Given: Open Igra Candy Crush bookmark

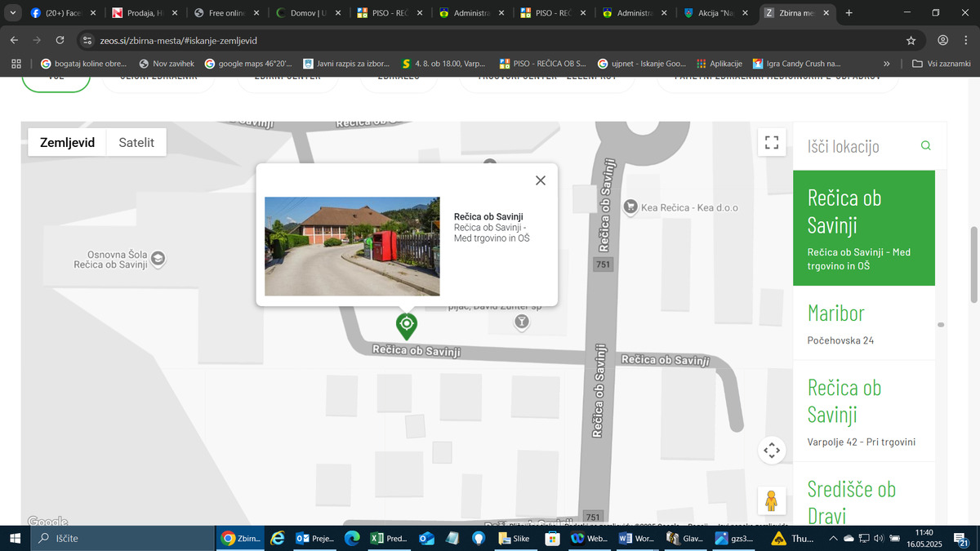Looking at the screenshot, I should (796, 63).
